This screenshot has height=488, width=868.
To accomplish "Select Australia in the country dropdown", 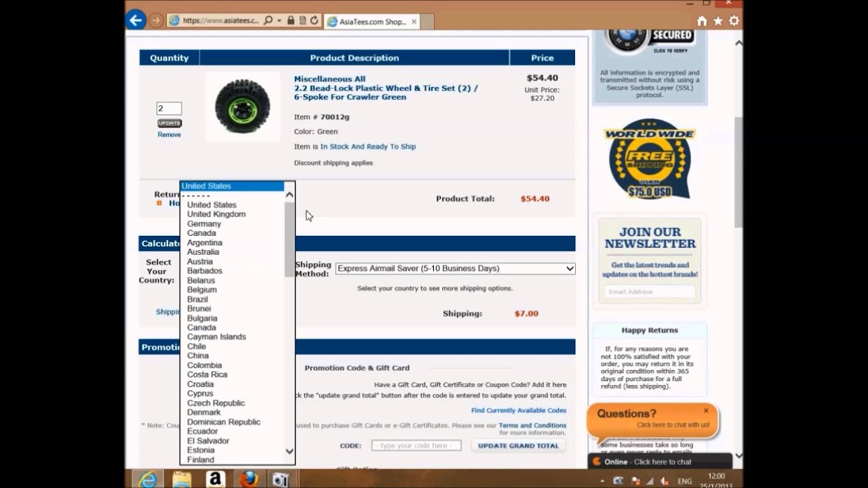I will pyautogui.click(x=203, y=252).
